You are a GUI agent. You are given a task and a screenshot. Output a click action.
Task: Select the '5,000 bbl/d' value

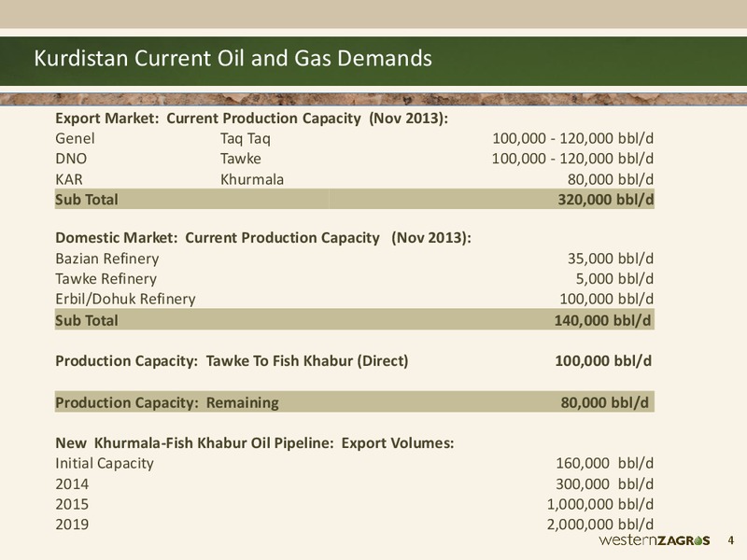(x=614, y=278)
